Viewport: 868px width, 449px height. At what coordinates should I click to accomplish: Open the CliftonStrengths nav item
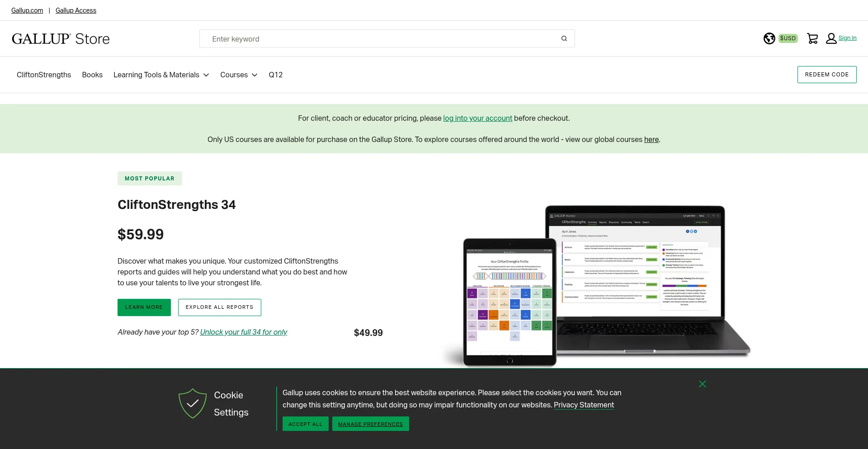(44, 75)
